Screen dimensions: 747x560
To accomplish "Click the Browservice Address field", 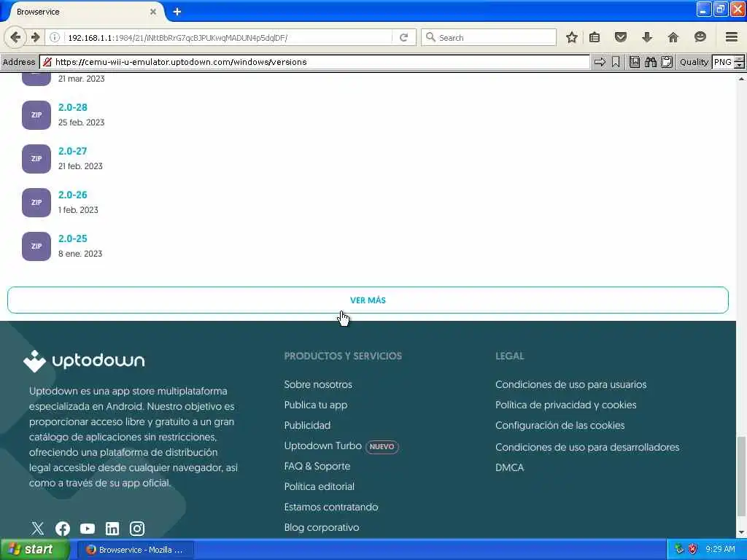I will [314, 62].
